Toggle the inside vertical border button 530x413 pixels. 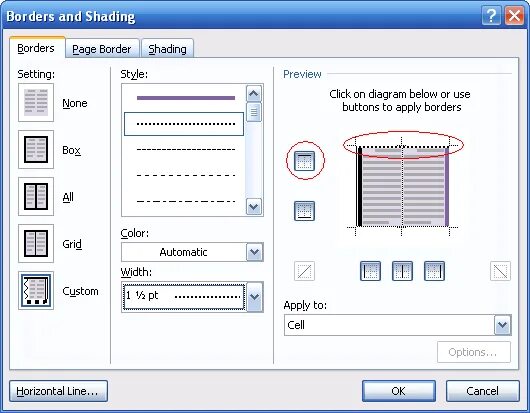[x=402, y=271]
